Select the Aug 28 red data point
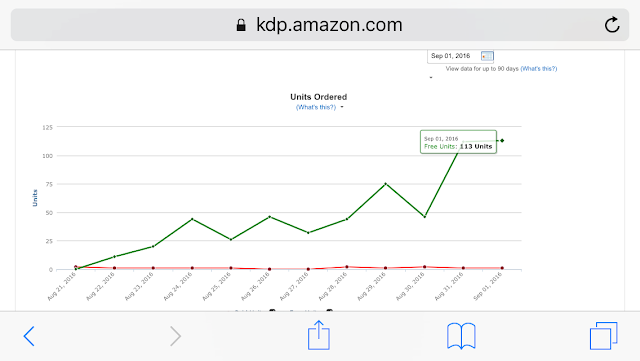Screen dimensions: 640x361 pyautogui.click(x=347, y=267)
